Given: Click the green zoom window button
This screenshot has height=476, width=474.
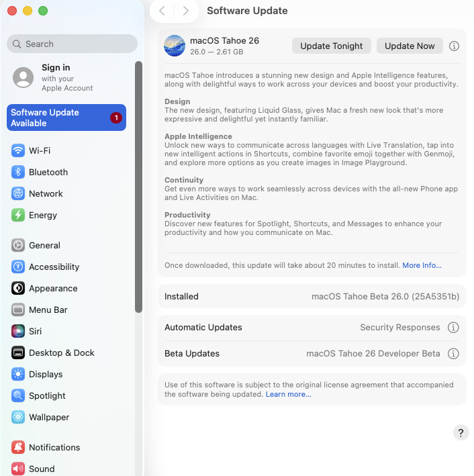Looking at the screenshot, I should pos(43,11).
